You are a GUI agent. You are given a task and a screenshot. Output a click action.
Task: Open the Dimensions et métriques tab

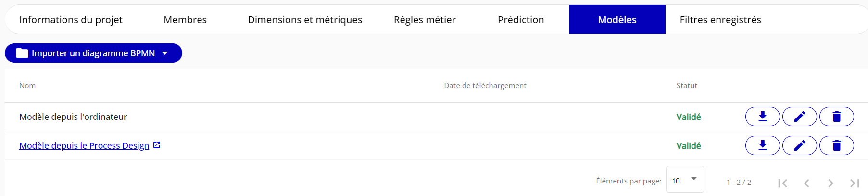(x=305, y=20)
